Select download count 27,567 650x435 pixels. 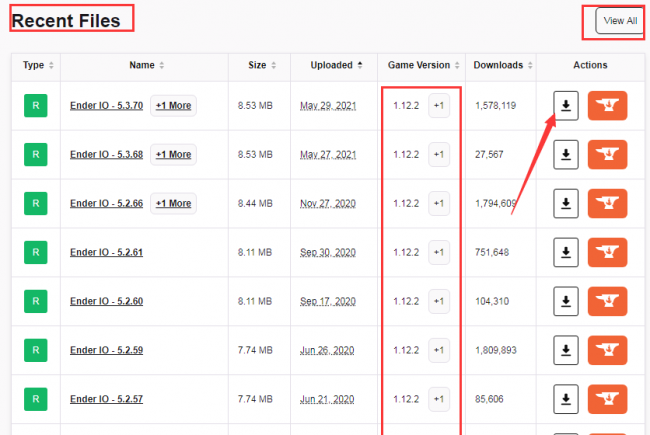click(489, 155)
